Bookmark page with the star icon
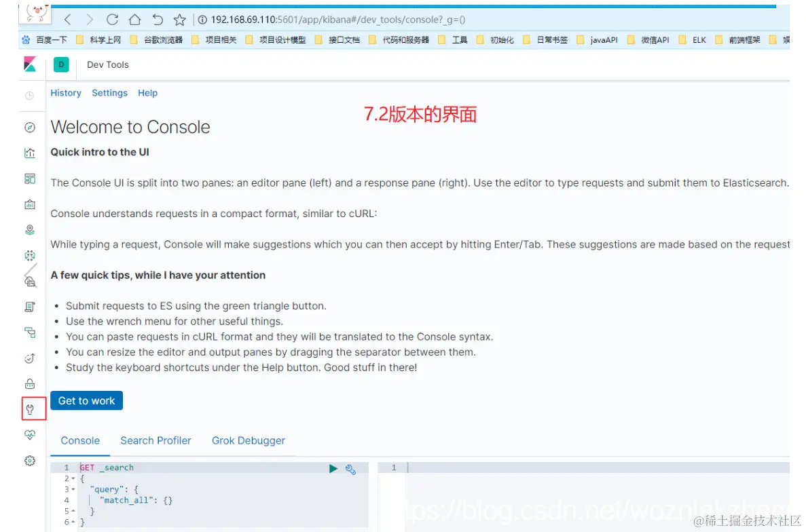This screenshot has width=806, height=532. click(x=179, y=20)
